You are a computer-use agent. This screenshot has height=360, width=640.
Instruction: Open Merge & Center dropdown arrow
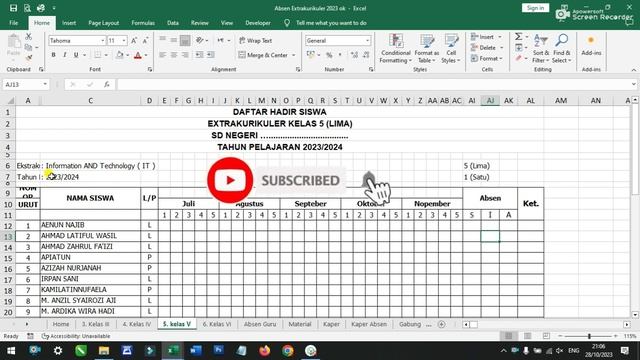(x=293, y=55)
